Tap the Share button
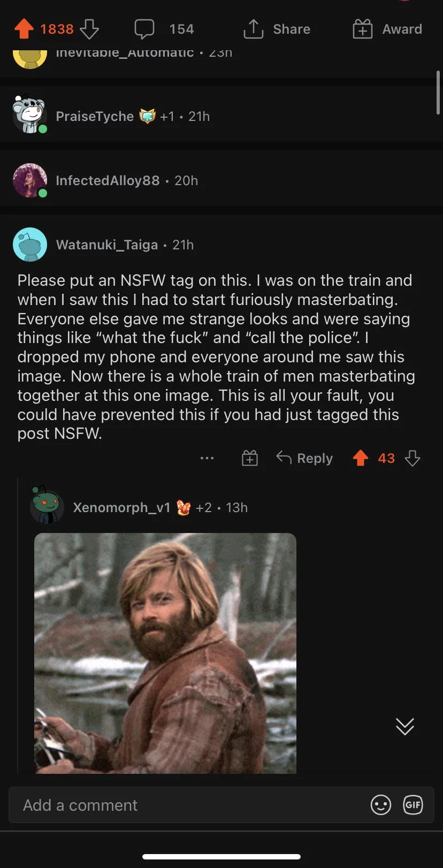The height and width of the screenshot is (868, 443). click(277, 29)
